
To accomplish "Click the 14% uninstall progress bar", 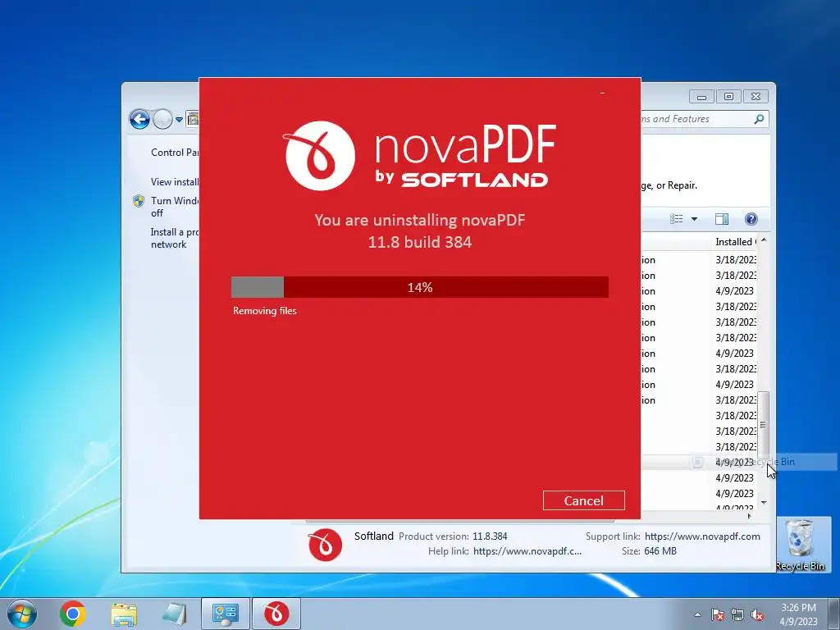I will tap(419, 287).
